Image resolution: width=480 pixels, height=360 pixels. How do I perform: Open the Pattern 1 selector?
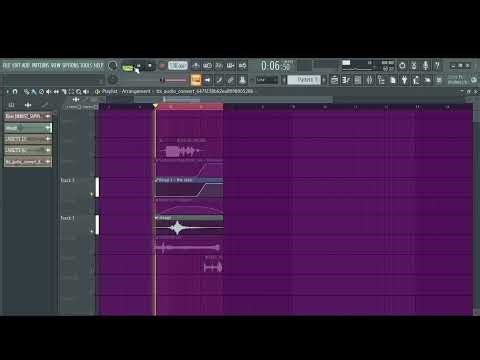point(304,80)
